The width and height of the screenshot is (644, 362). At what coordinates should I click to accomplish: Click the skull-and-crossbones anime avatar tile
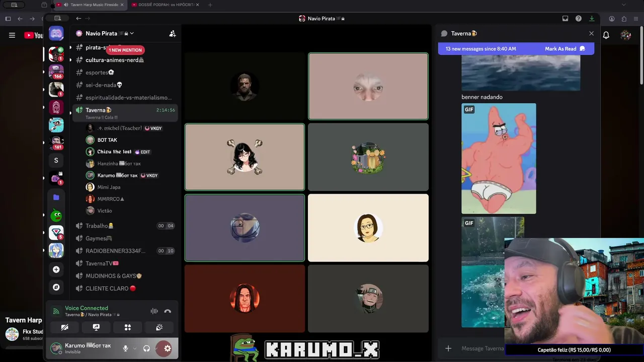point(245,157)
